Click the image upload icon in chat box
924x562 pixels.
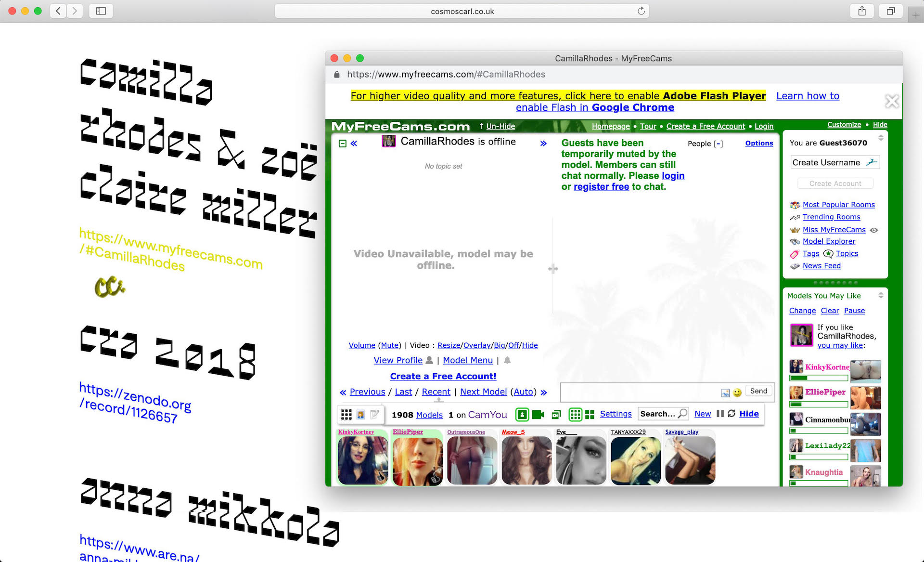click(x=725, y=393)
